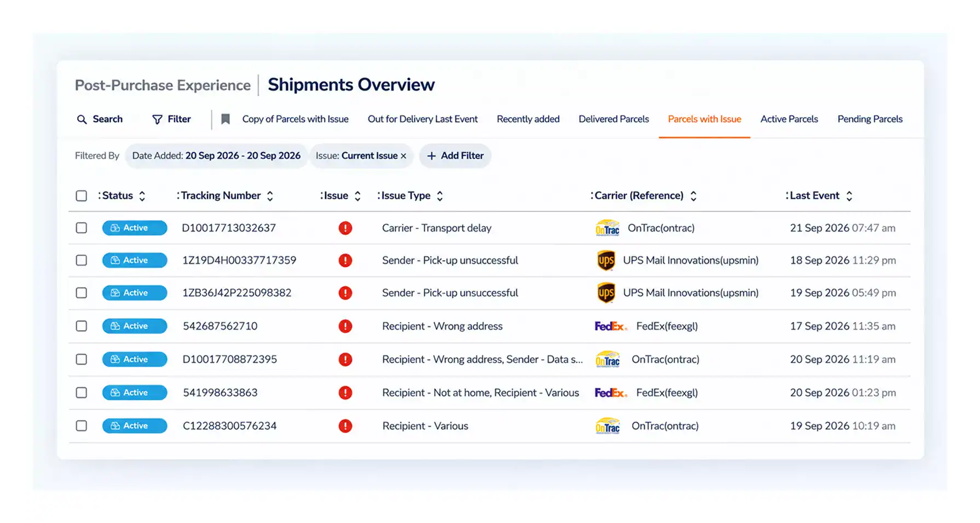Sort by Carrier (Reference) column

tap(693, 196)
